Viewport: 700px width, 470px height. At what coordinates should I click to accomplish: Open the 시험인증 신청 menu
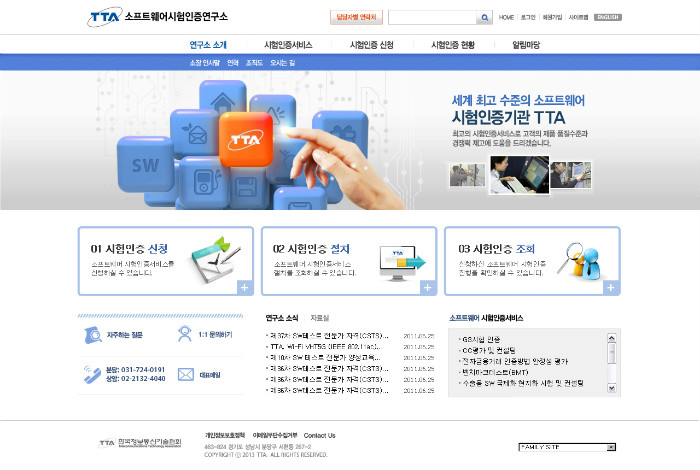(371, 45)
